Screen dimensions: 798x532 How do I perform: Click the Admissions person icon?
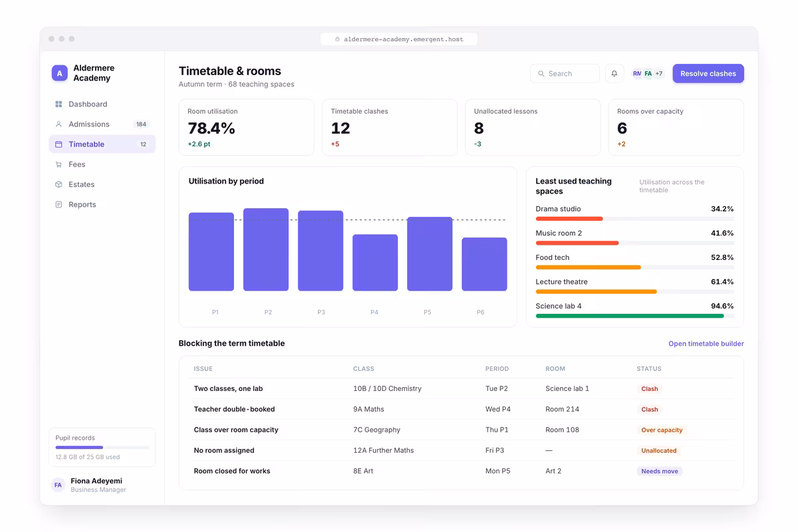point(59,124)
